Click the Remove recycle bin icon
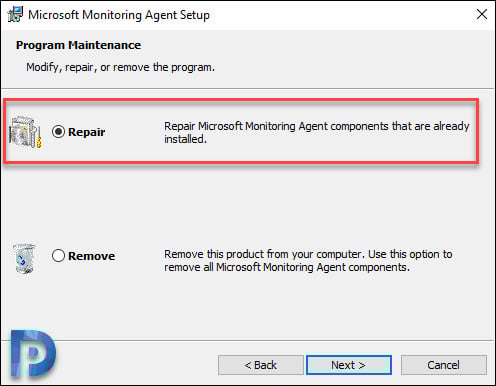This screenshot has height=386, width=496. 24,258
